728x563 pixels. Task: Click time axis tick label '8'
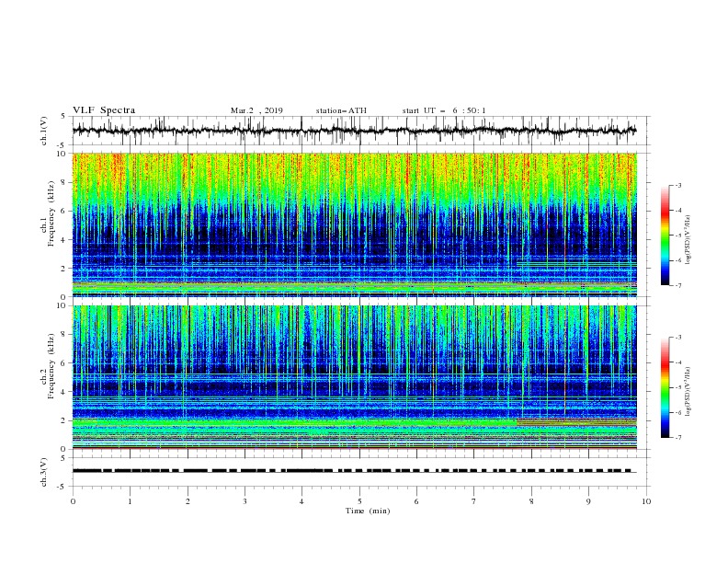click(531, 501)
